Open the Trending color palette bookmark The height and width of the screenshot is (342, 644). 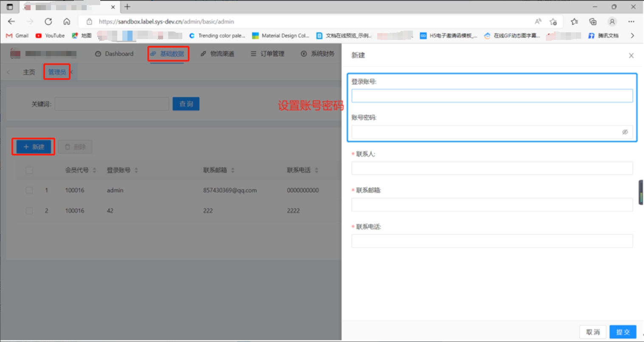(x=217, y=36)
